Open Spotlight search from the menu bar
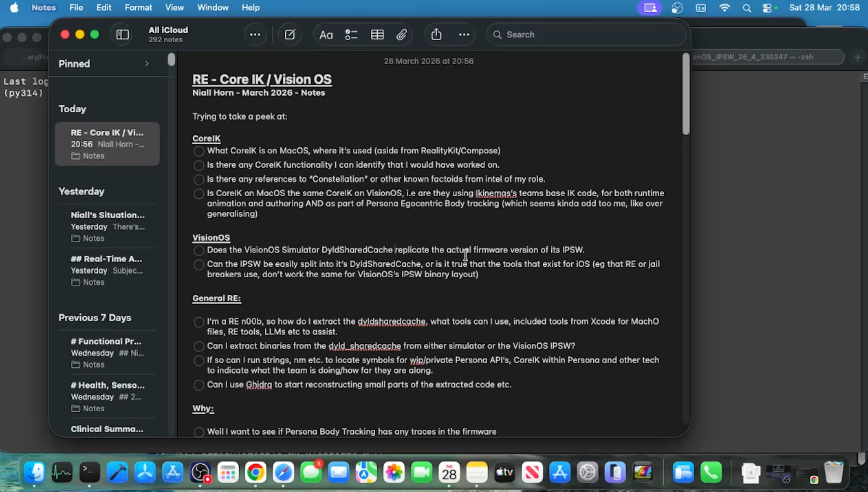 pyautogui.click(x=747, y=8)
